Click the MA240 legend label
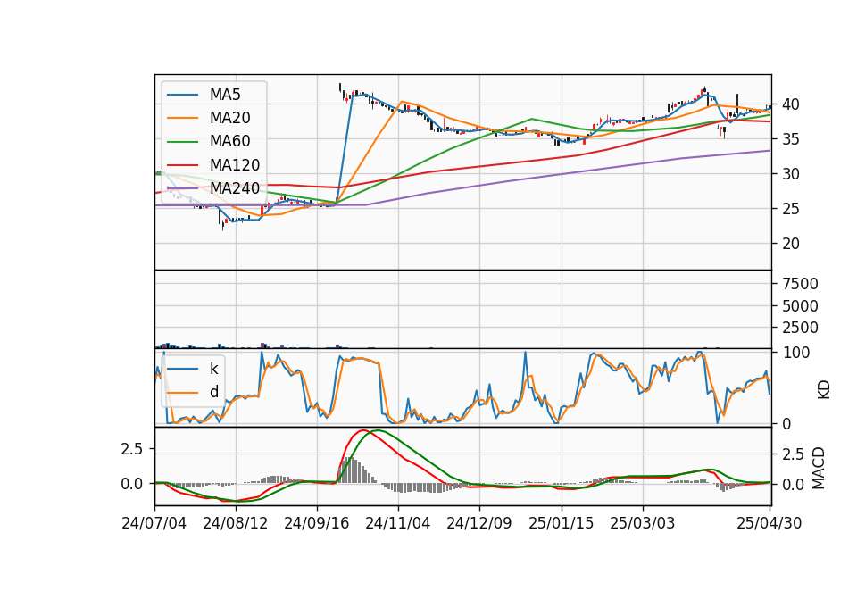Screen dimensions: 857x616 [235, 188]
